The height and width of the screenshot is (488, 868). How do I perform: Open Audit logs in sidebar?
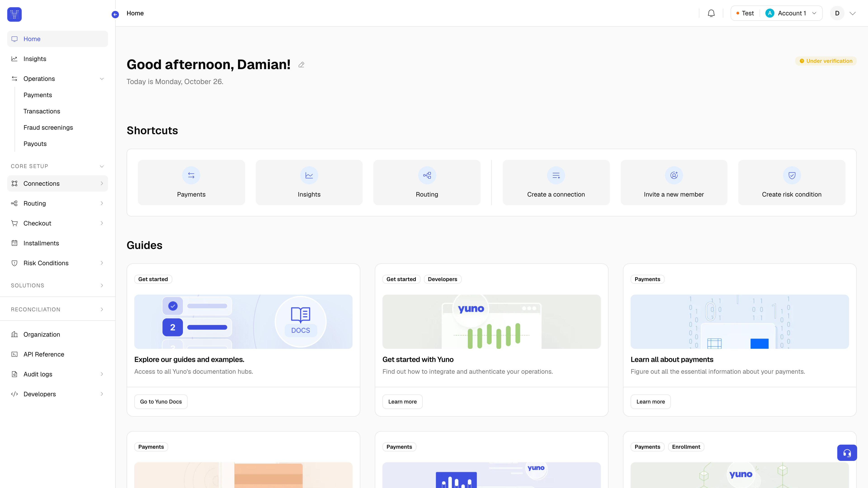58,374
